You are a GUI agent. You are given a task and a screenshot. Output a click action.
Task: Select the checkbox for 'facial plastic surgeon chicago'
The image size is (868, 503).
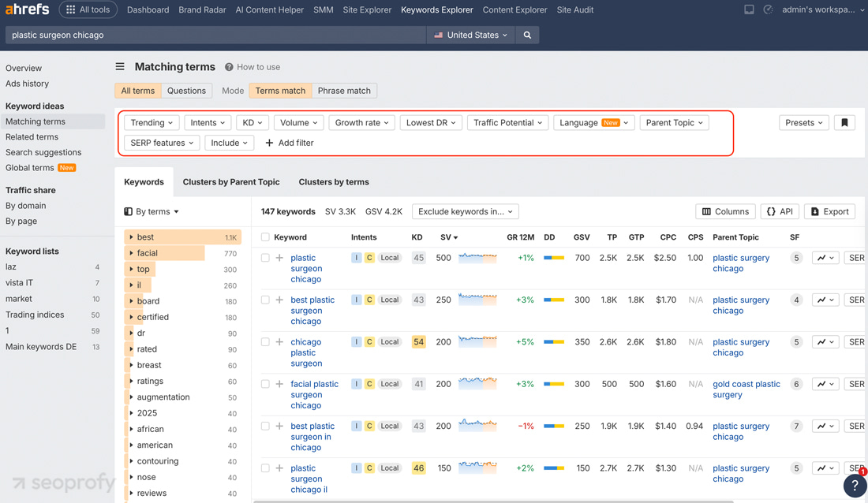pyautogui.click(x=264, y=384)
